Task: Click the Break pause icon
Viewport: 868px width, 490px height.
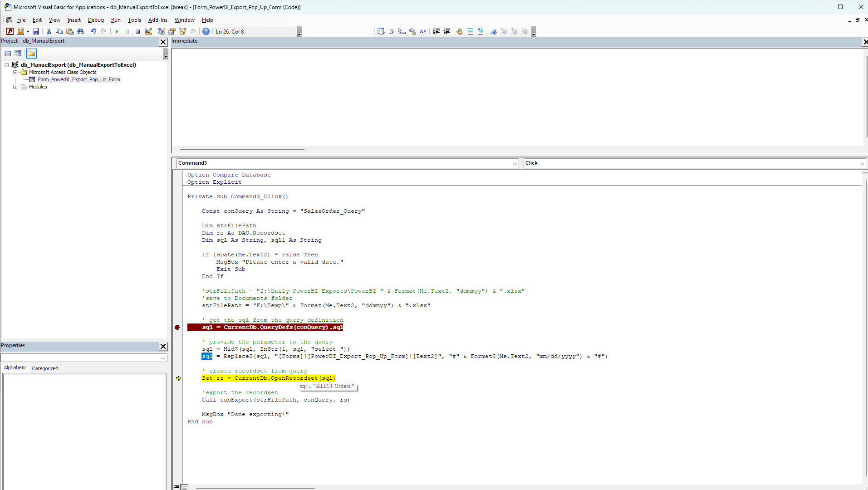Action: pyautogui.click(x=127, y=31)
